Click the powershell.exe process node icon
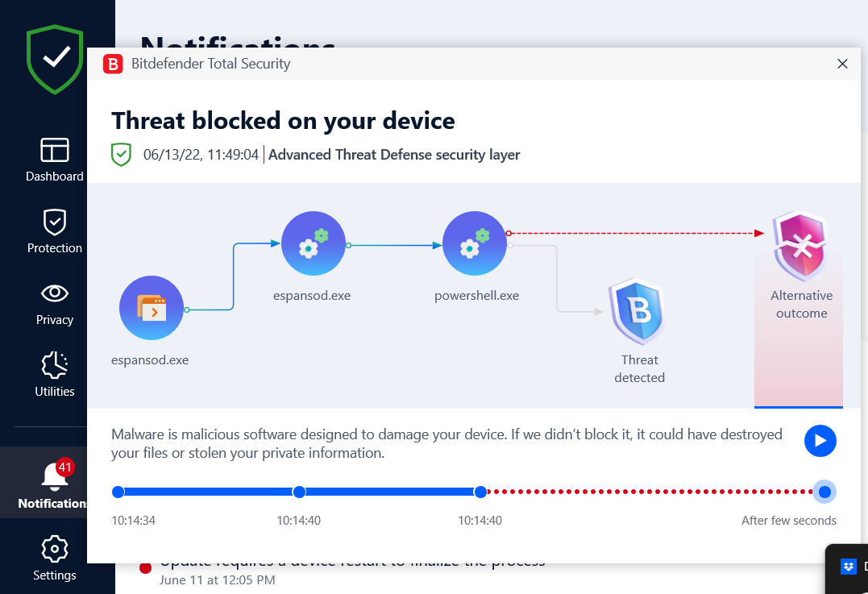Image resolution: width=868 pixels, height=594 pixels. click(475, 243)
